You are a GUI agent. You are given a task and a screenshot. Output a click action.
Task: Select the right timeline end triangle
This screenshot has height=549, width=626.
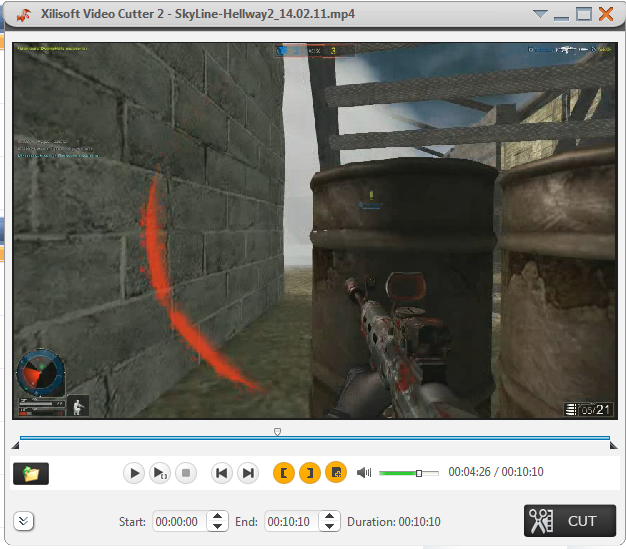click(x=614, y=445)
